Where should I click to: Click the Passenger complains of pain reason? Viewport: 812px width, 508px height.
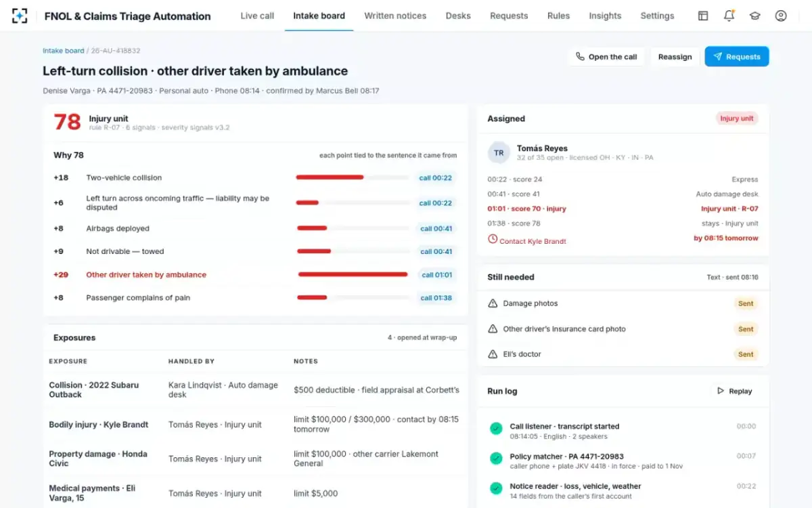pos(138,298)
